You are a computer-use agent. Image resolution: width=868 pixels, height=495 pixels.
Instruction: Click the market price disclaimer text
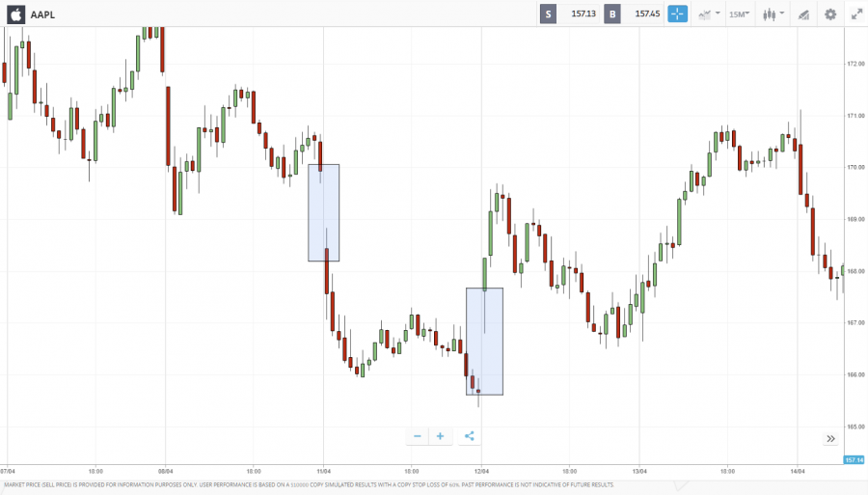pos(309,485)
